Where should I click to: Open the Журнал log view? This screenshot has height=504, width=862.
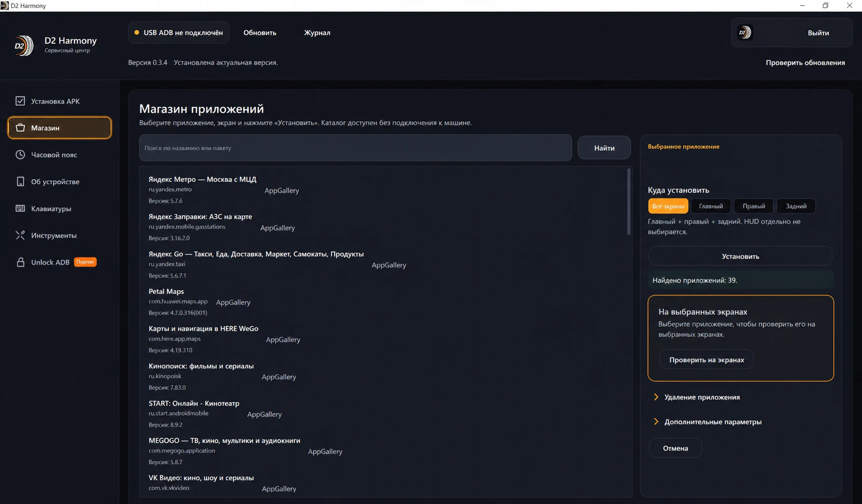coord(317,33)
